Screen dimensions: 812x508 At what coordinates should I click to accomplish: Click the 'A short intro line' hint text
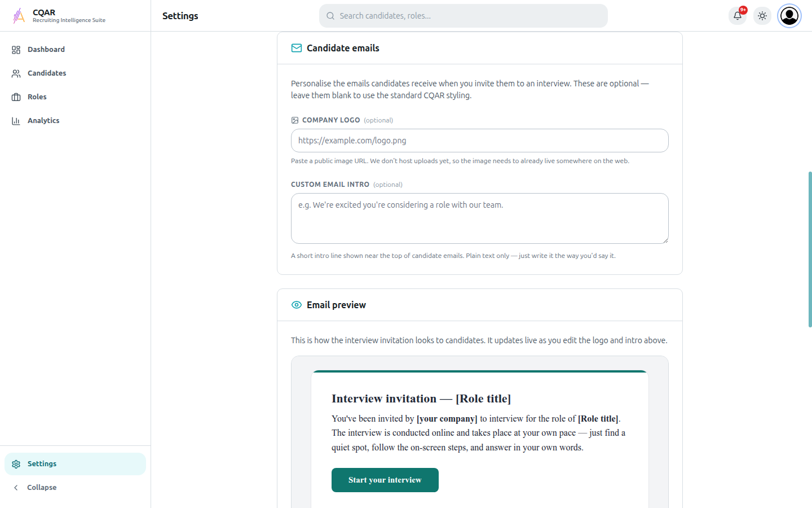point(453,256)
